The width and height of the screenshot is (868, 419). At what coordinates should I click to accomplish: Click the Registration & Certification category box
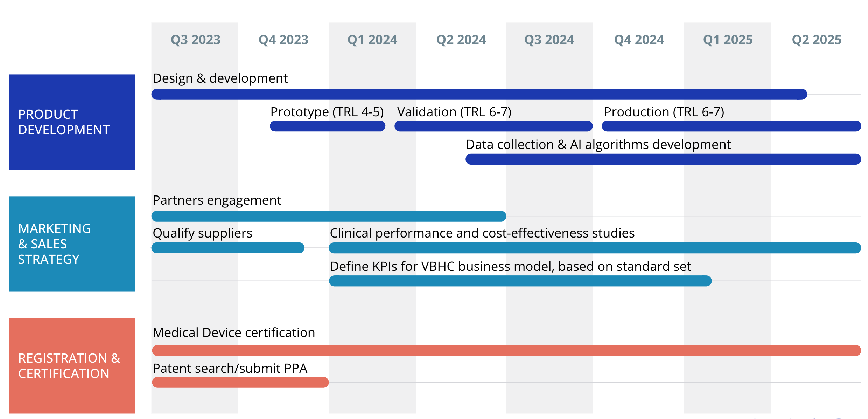click(x=72, y=366)
